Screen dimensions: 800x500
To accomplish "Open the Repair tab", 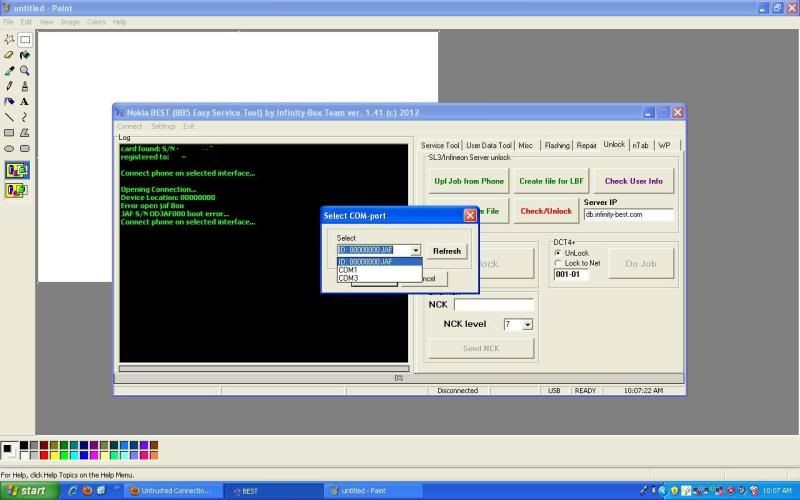I will [x=586, y=145].
